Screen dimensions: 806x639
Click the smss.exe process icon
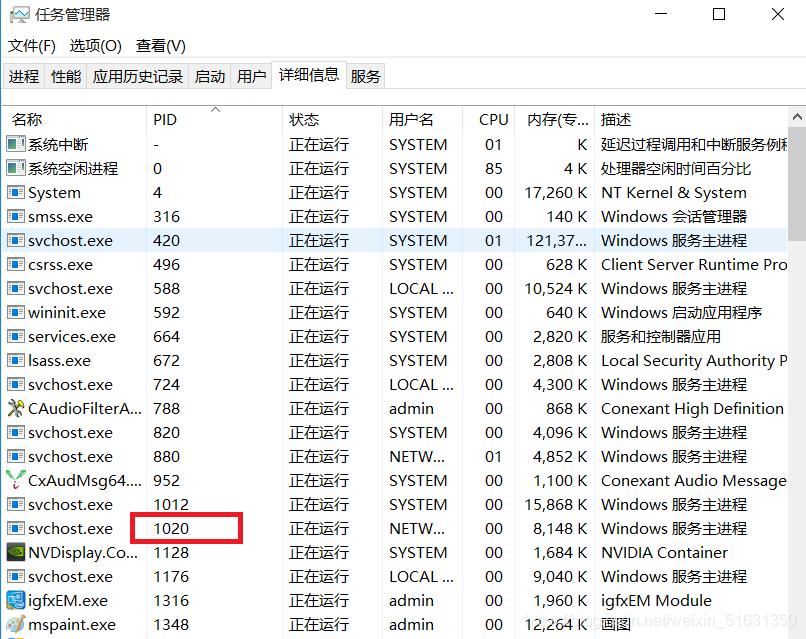coord(16,216)
